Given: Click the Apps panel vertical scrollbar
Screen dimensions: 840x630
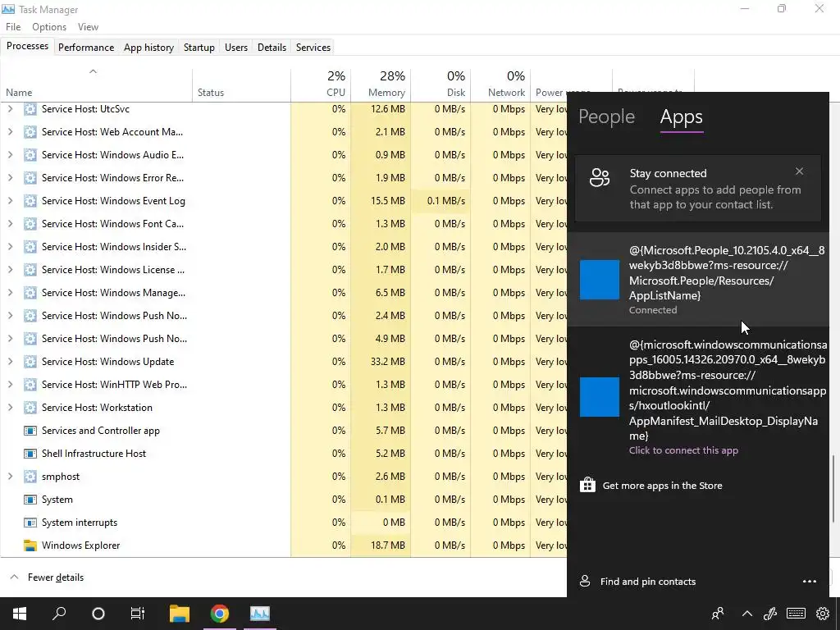Looking at the screenshot, I should coord(833,488).
